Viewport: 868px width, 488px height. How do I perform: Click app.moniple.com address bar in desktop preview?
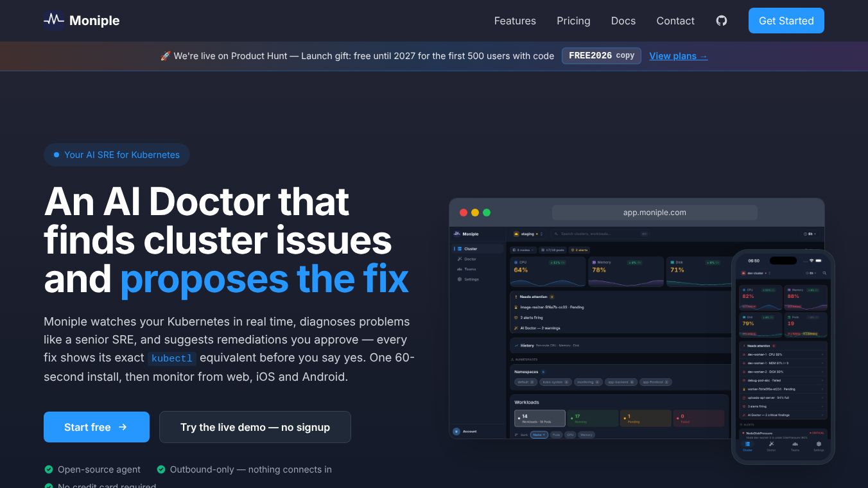pyautogui.click(x=655, y=213)
